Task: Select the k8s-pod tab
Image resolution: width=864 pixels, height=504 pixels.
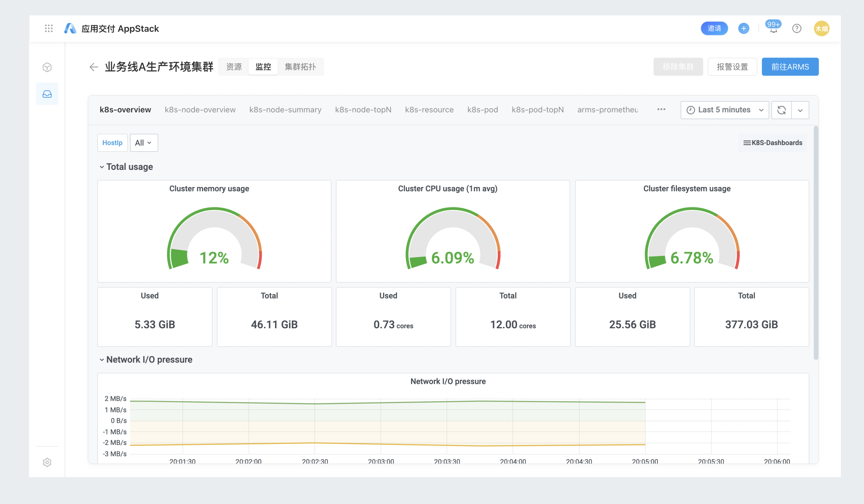Action: (x=482, y=110)
